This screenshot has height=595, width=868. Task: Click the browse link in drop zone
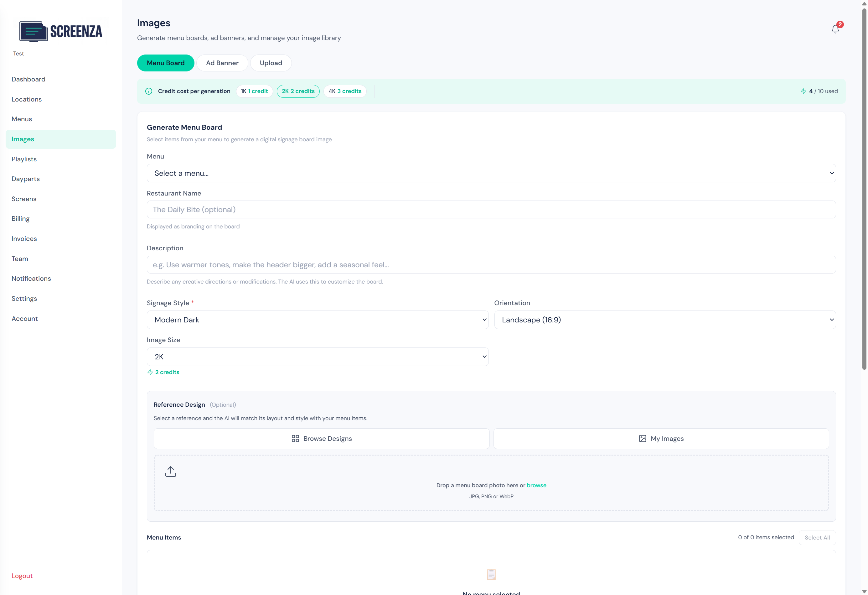[x=537, y=485]
